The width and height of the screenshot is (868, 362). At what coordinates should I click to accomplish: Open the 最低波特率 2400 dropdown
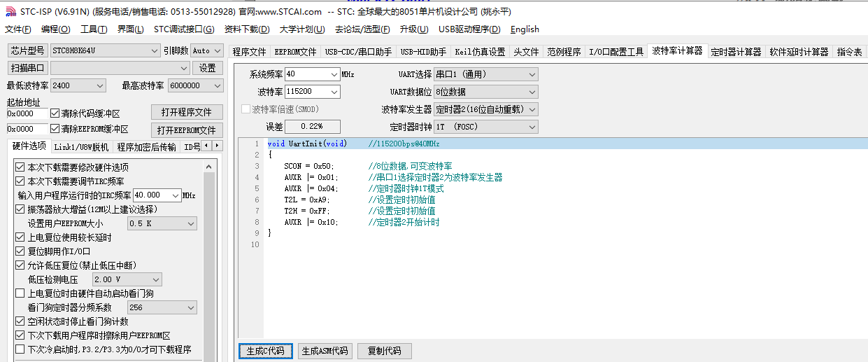point(99,85)
